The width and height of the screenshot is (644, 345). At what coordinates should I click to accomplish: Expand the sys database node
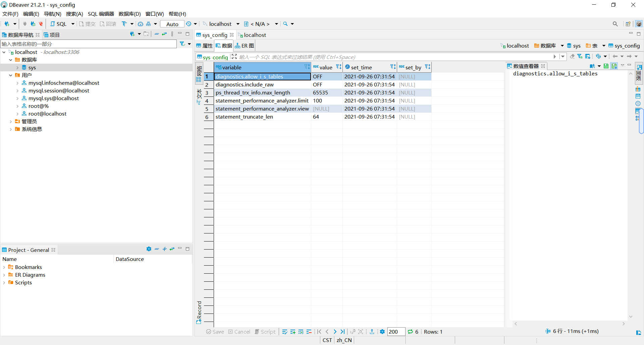coord(17,68)
